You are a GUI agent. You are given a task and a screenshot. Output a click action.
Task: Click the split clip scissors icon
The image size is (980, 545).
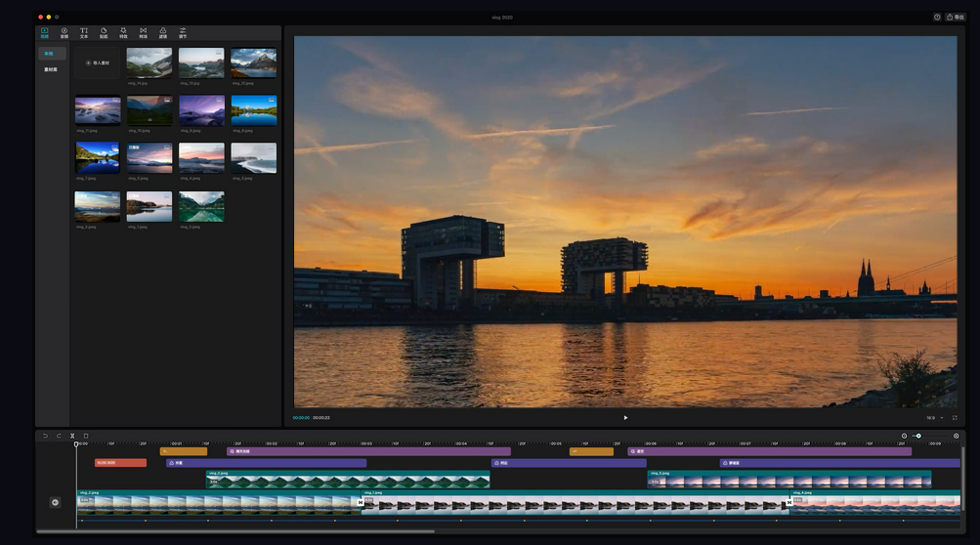pos(72,436)
